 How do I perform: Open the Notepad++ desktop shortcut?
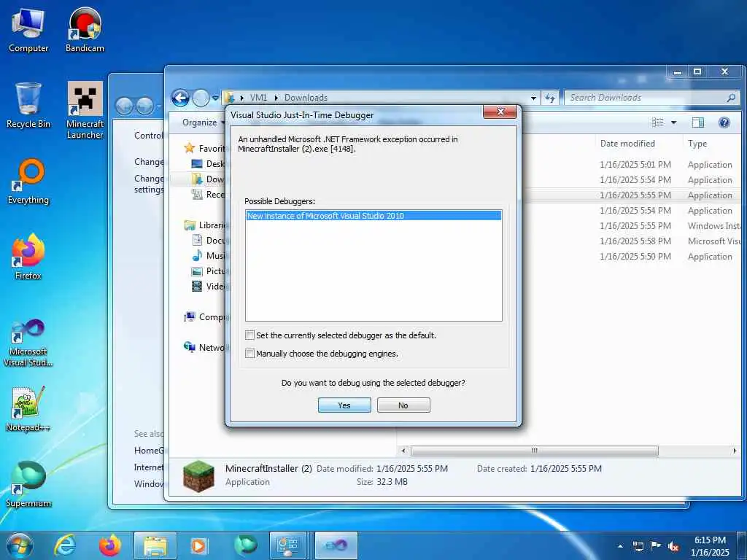point(28,409)
